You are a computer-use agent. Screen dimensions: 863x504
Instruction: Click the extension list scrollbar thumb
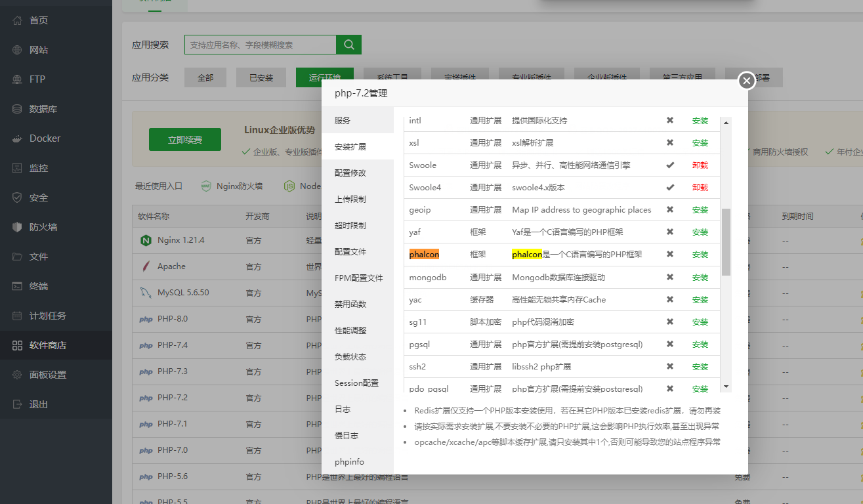coord(726,242)
